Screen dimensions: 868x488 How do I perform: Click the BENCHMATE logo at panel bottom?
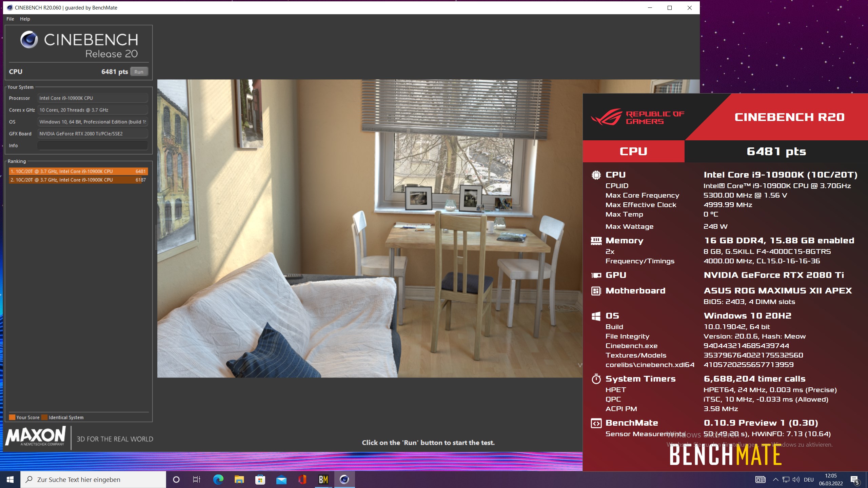coord(726,455)
